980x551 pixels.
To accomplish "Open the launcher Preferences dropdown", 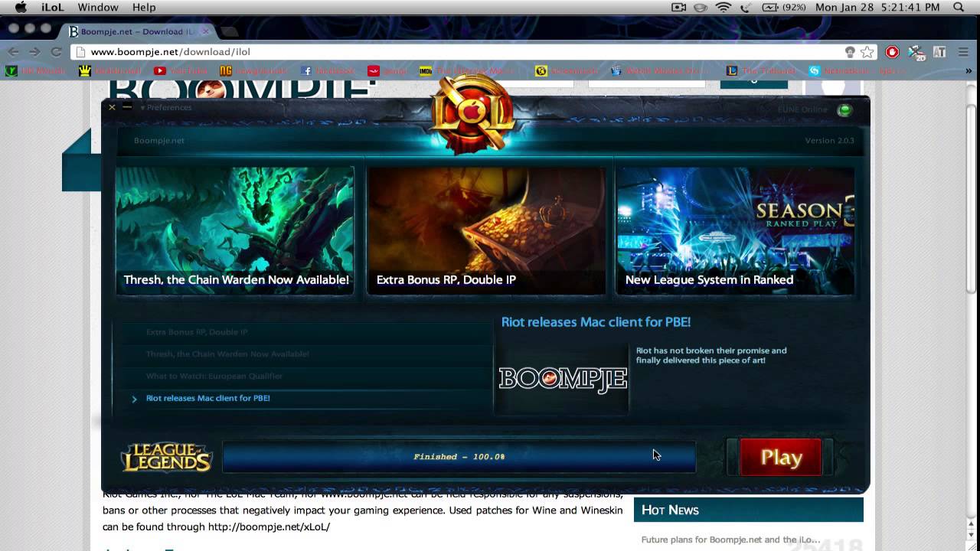I will (165, 108).
